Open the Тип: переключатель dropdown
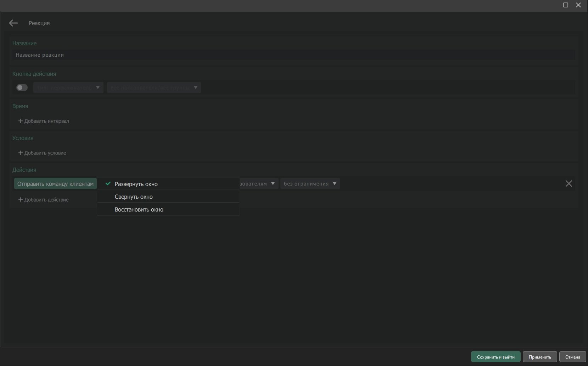This screenshot has width=588, height=366. pyautogui.click(x=68, y=88)
